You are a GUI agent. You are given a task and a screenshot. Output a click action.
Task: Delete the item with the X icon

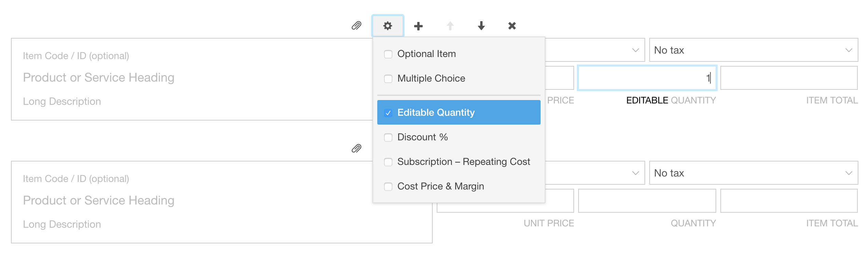512,26
